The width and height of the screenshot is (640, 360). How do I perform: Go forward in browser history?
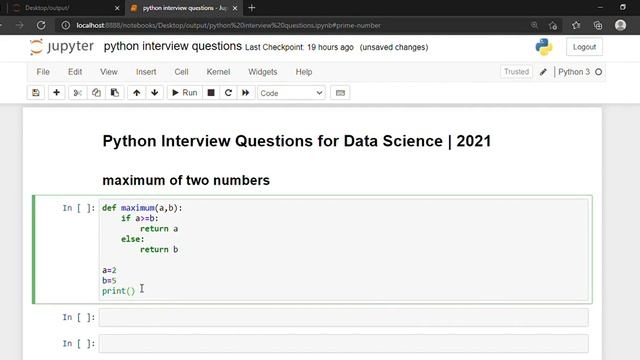coord(20,25)
